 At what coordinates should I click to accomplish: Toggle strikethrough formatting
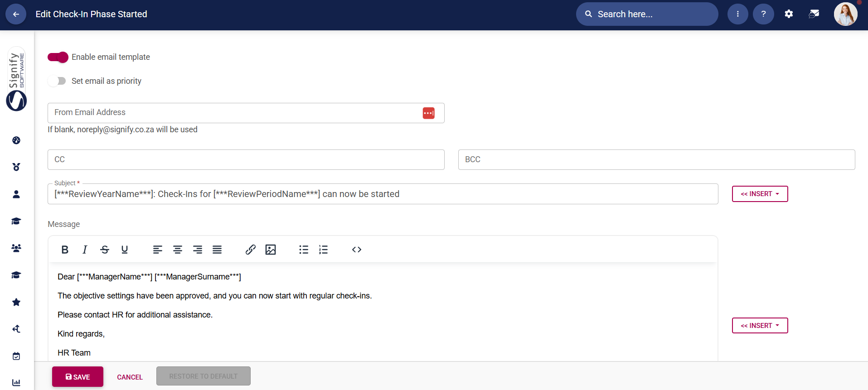point(105,250)
